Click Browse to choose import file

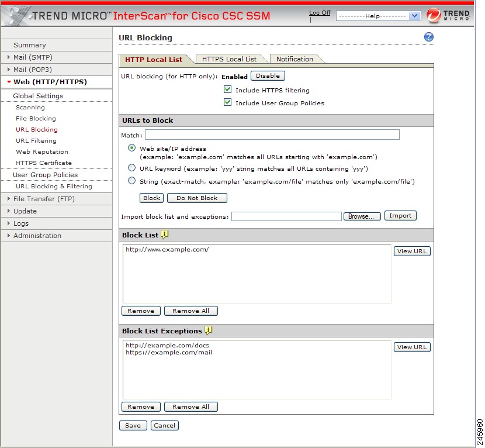tap(362, 216)
